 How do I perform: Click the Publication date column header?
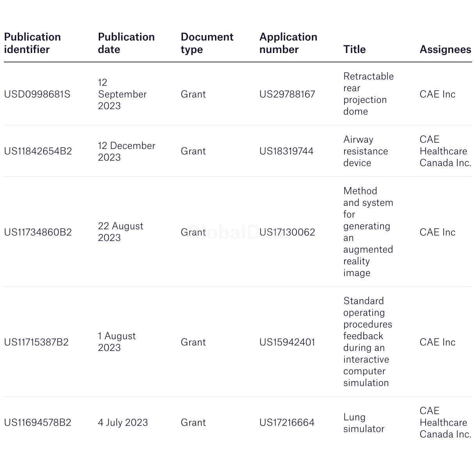point(126,43)
